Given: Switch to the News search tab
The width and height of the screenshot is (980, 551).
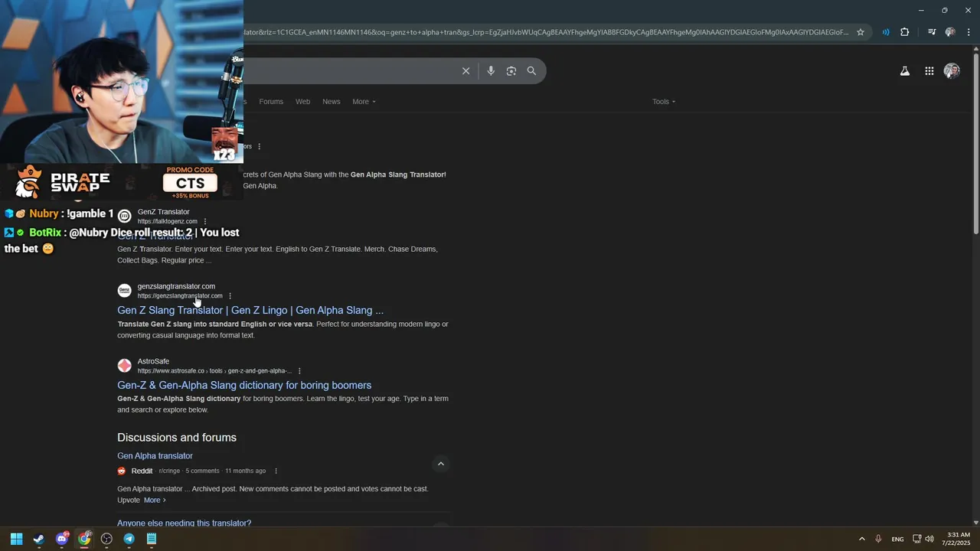Looking at the screenshot, I should [x=332, y=102].
